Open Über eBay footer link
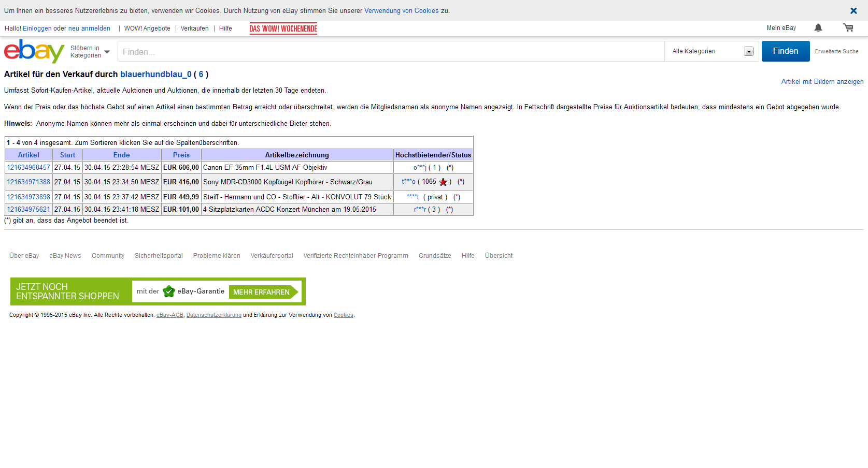This screenshot has height=468, width=868. (24, 256)
